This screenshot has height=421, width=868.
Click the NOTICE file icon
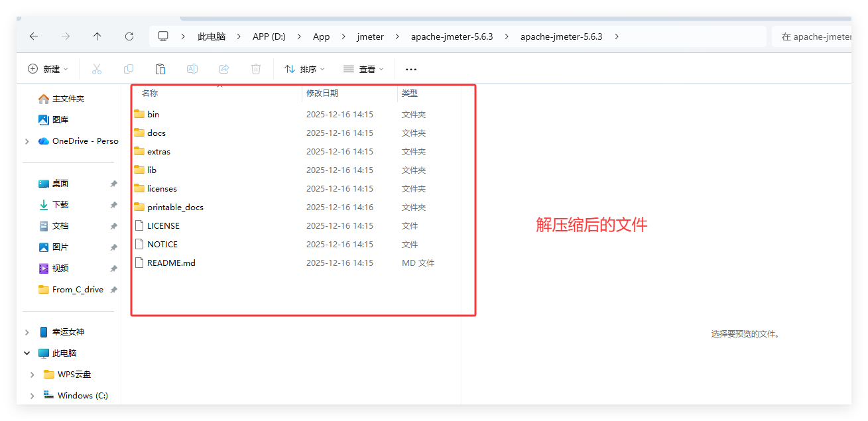coord(139,244)
